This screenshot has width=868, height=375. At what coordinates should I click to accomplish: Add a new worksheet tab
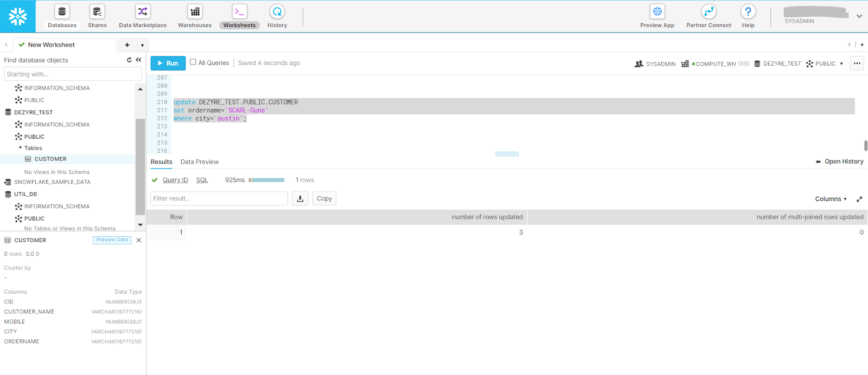pos(127,45)
